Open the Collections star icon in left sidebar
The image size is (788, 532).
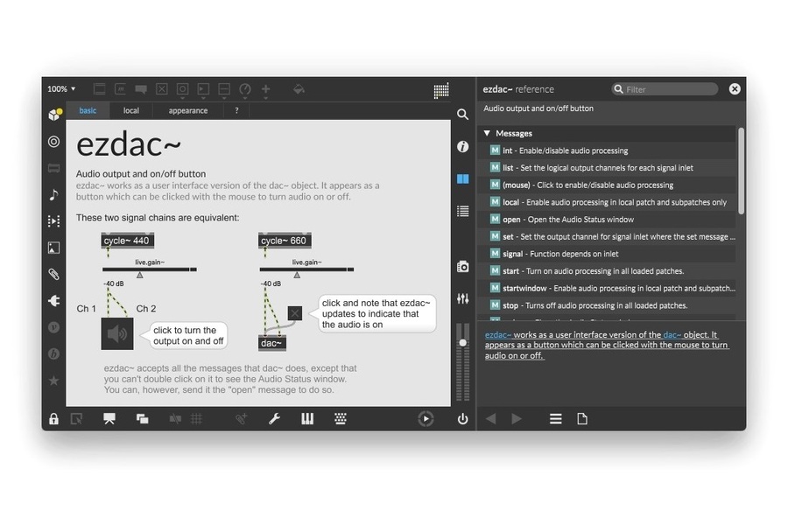click(x=53, y=381)
